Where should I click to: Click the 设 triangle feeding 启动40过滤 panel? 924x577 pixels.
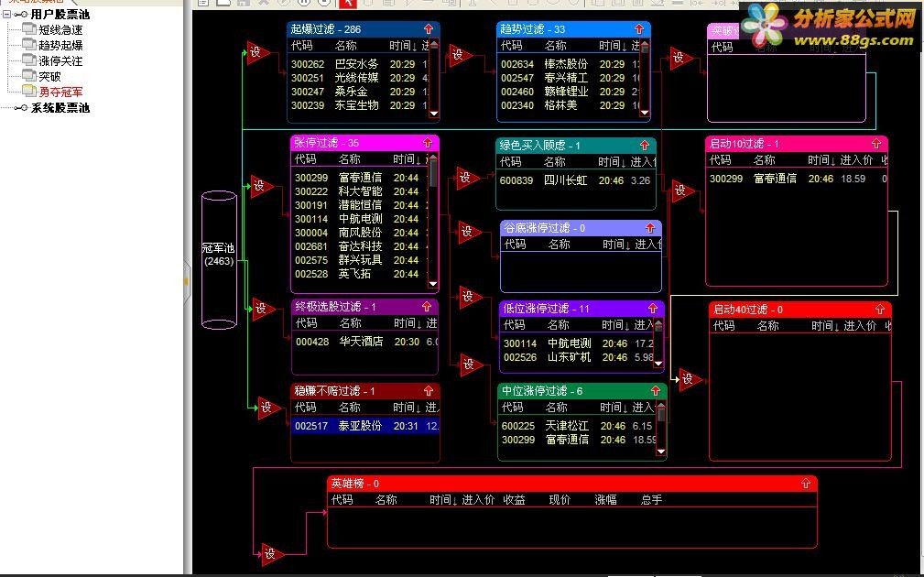[x=690, y=379]
